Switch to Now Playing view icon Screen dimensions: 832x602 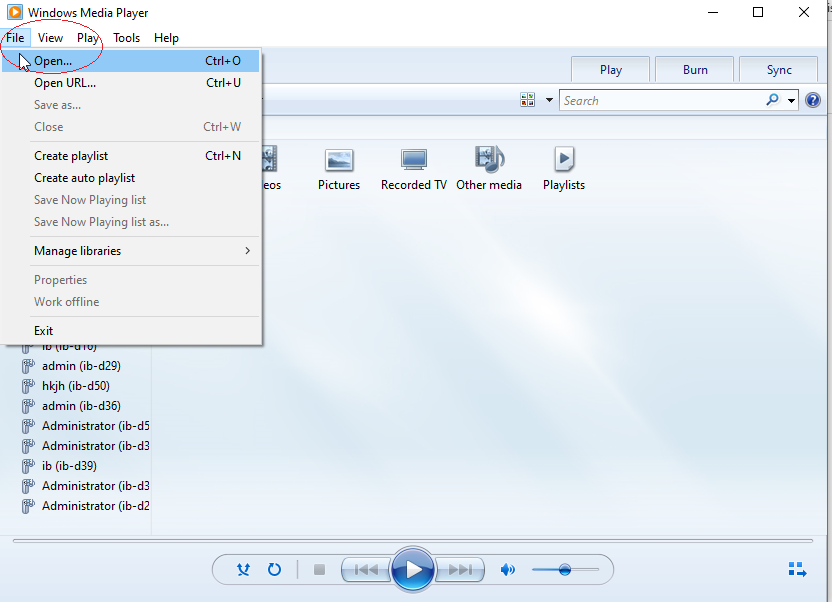tap(797, 570)
